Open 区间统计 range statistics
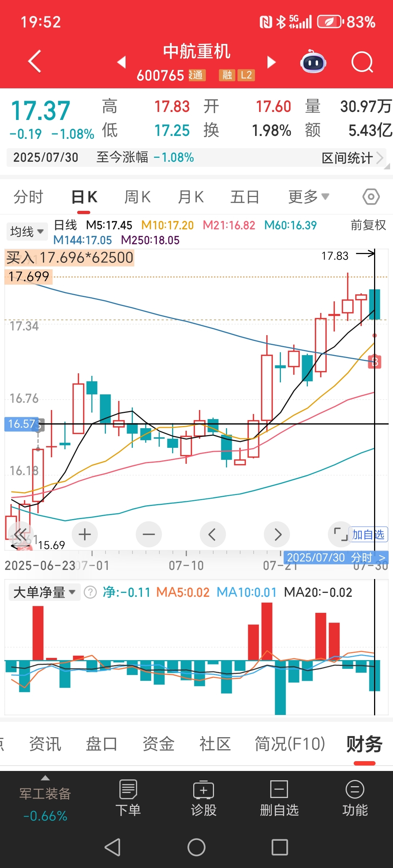 (x=352, y=158)
